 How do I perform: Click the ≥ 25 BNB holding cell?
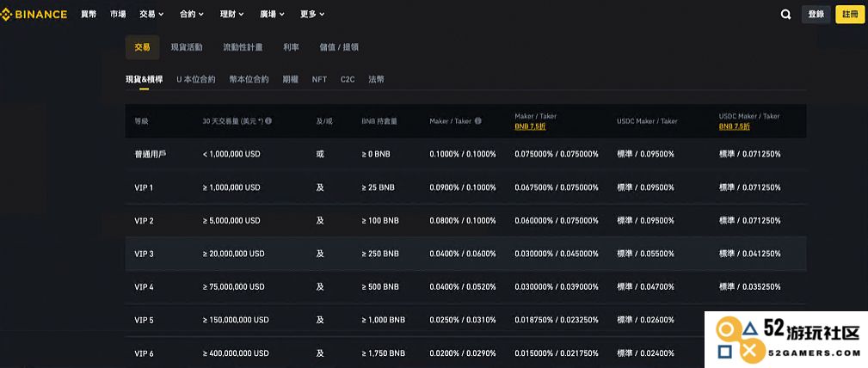[379, 187]
